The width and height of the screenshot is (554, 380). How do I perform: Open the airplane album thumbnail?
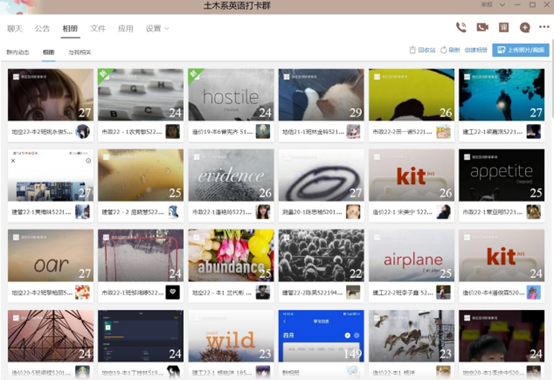click(412, 255)
